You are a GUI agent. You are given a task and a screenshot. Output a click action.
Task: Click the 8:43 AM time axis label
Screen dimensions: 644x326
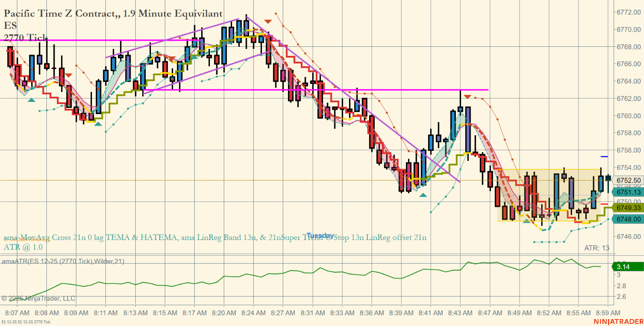460,313
